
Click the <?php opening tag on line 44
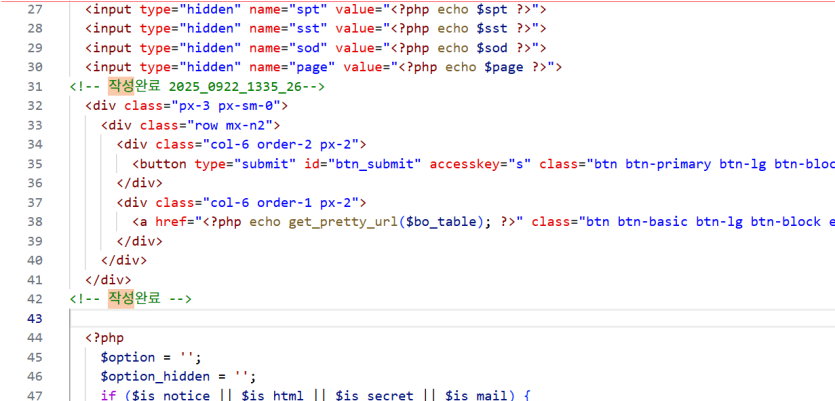pos(104,338)
